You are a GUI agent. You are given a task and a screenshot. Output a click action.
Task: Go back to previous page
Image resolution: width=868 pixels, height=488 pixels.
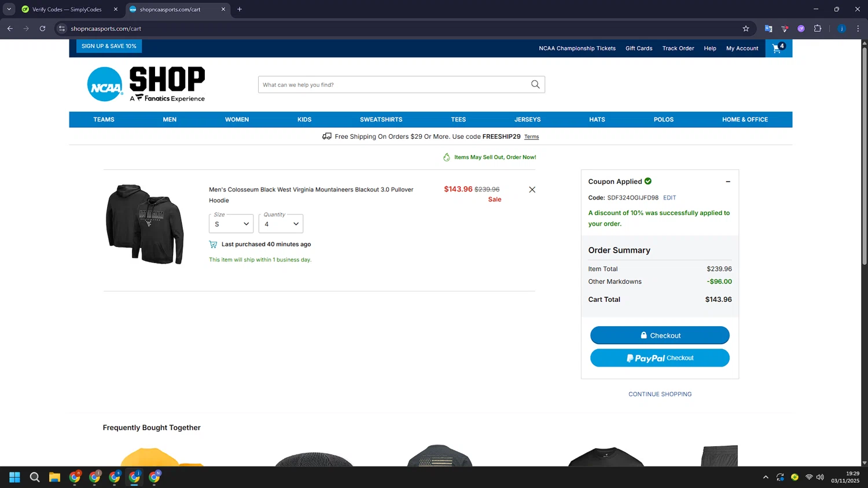pyautogui.click(x=10, y=28)
